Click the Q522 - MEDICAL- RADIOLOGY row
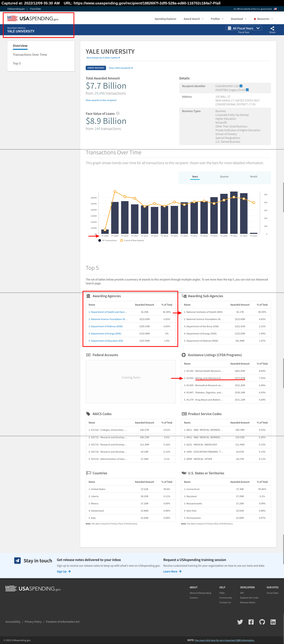The image size is (284, 644). click(x=226, y=445)
